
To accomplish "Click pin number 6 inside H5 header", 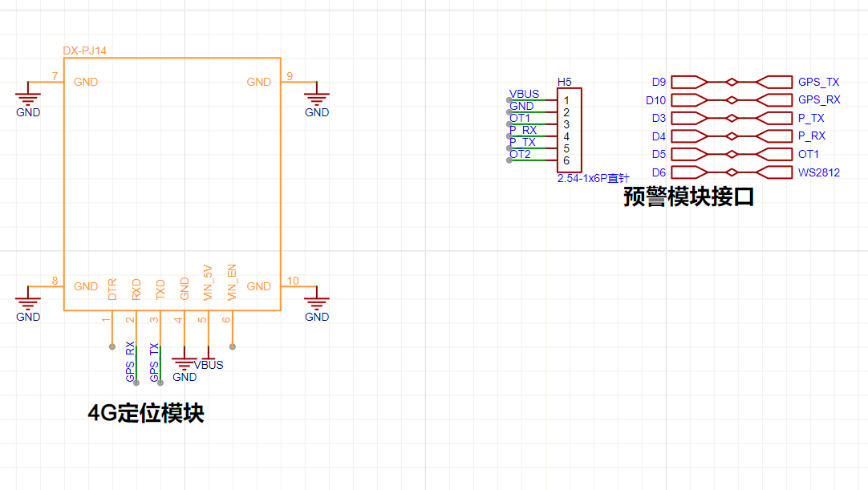I will (x=566, y=160).
